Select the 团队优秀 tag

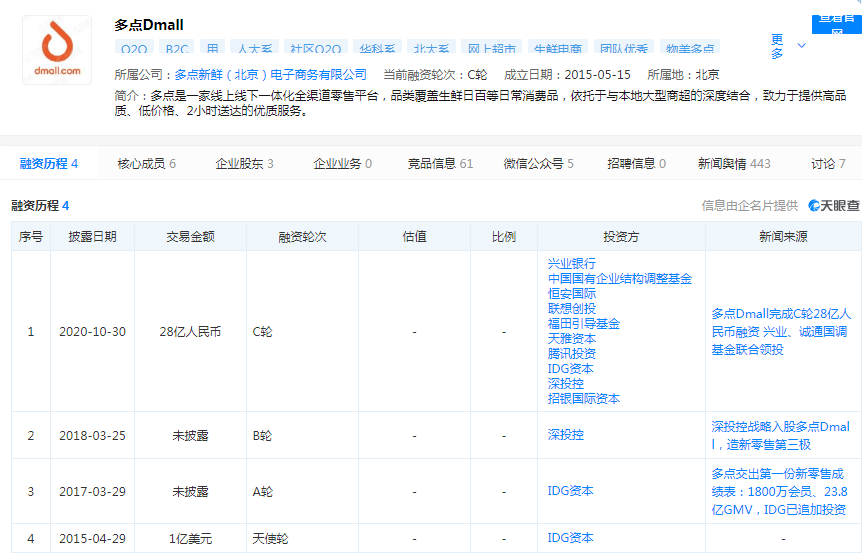click(623, 47)
